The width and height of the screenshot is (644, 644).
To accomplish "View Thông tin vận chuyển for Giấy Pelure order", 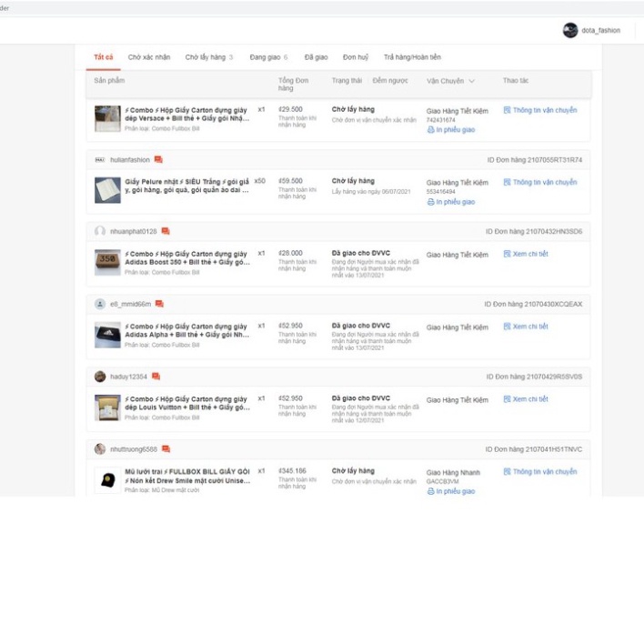I will (x=540, y=182).
